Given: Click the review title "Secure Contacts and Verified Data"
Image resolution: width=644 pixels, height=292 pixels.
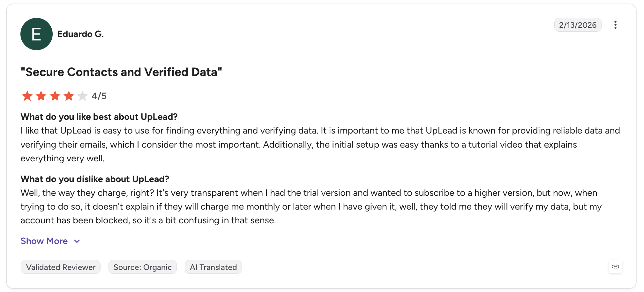Looking at the screenshot, I should click(x=121, y=72).
